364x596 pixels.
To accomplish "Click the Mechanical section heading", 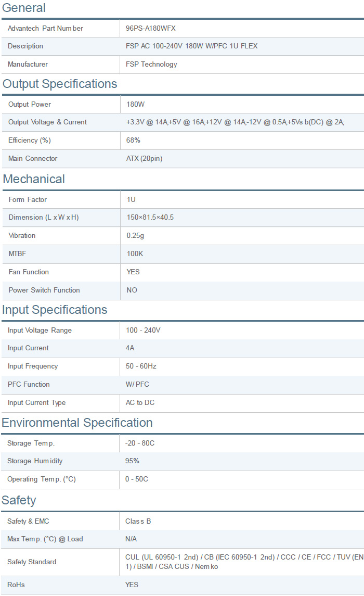I will [34, 179].
